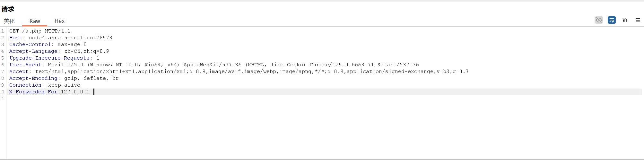
Task: Click the 127.0.0.1 value
Action: (x=75, y=92)
